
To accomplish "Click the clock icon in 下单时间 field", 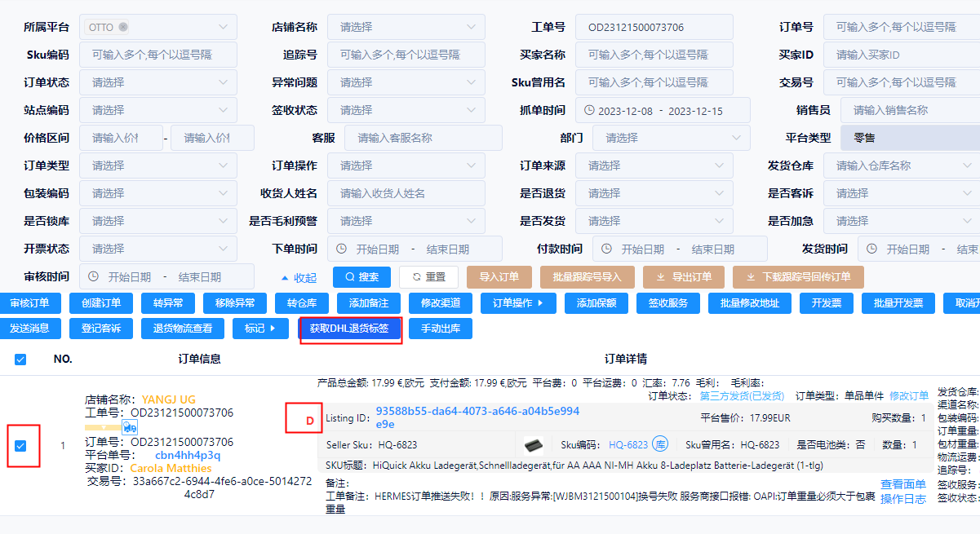I will [x=341, y=248].
